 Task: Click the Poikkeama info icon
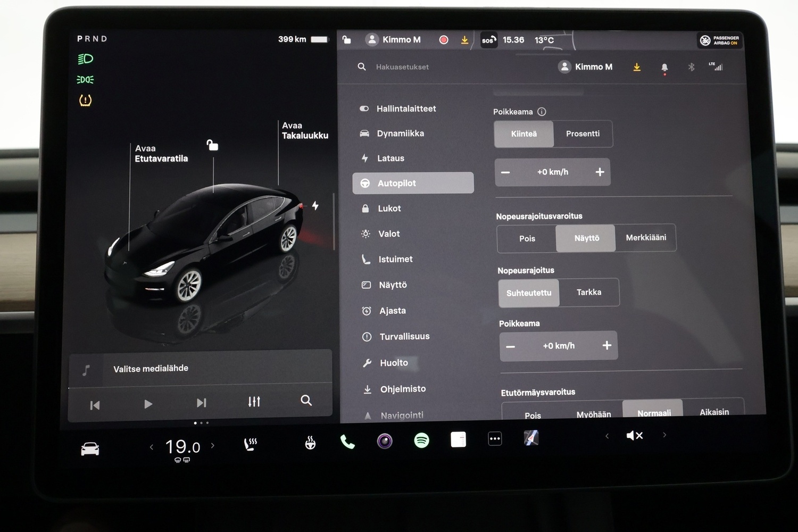(x=542, y=112)
